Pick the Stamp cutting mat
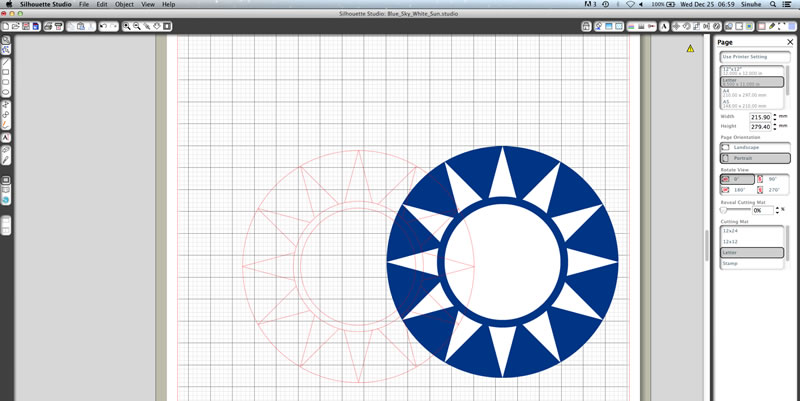This screenshot has width=800, height=401. (752, 263)
